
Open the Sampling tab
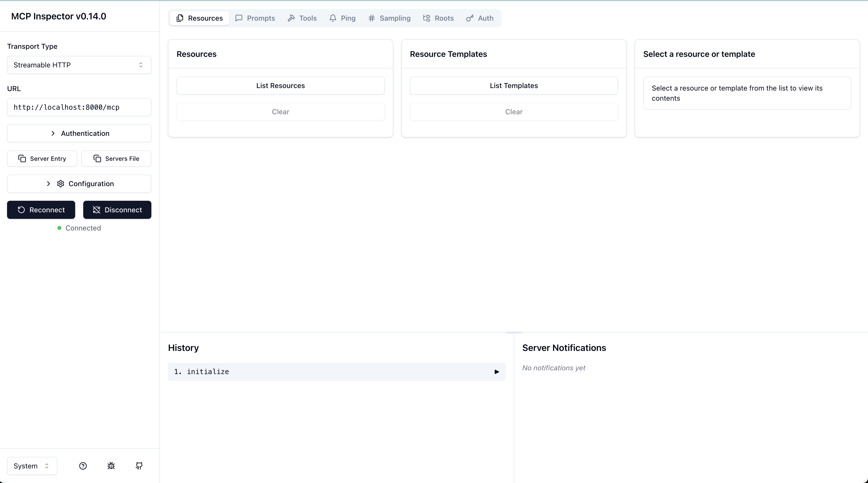[x=389, y=18]
